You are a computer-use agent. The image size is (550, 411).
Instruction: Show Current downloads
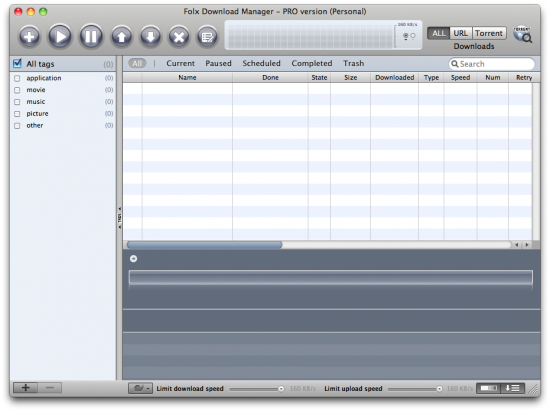tap(180, 63)
